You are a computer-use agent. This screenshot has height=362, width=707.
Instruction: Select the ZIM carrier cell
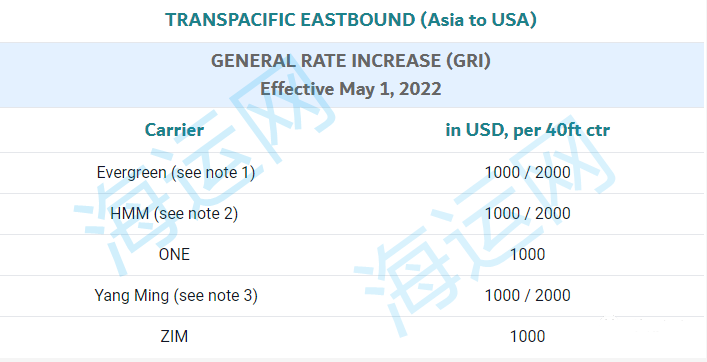point(174,336)
